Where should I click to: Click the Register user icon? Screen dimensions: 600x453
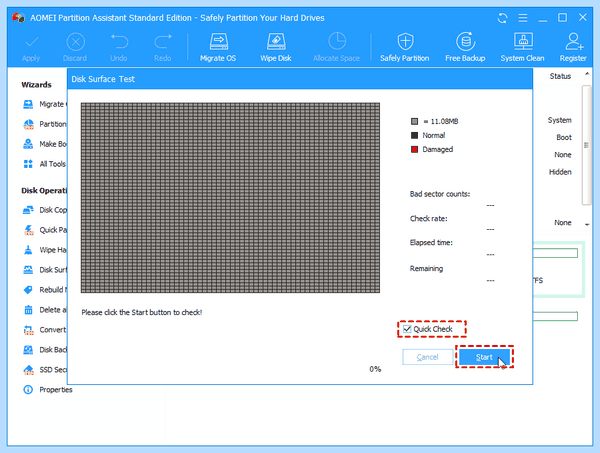[574, 41]
